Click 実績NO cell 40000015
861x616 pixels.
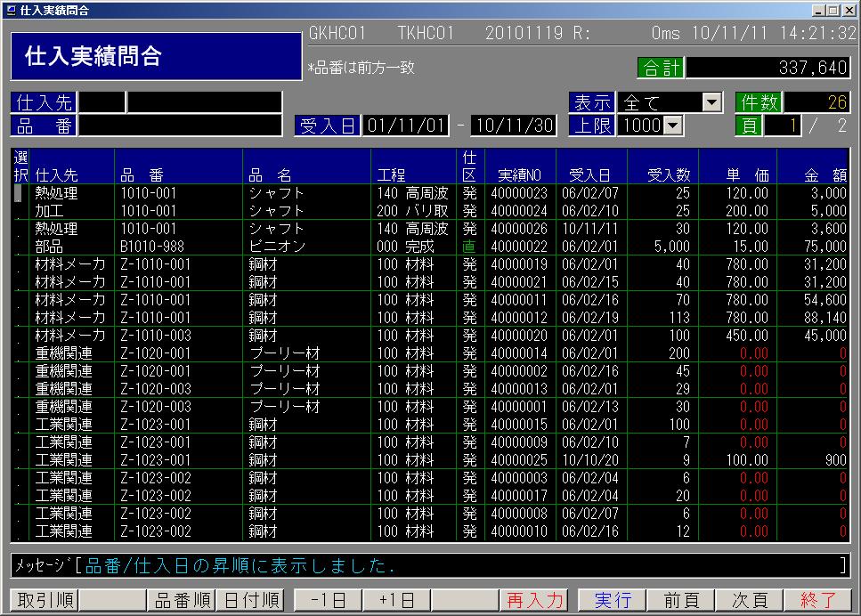click(x=519, y=425)
